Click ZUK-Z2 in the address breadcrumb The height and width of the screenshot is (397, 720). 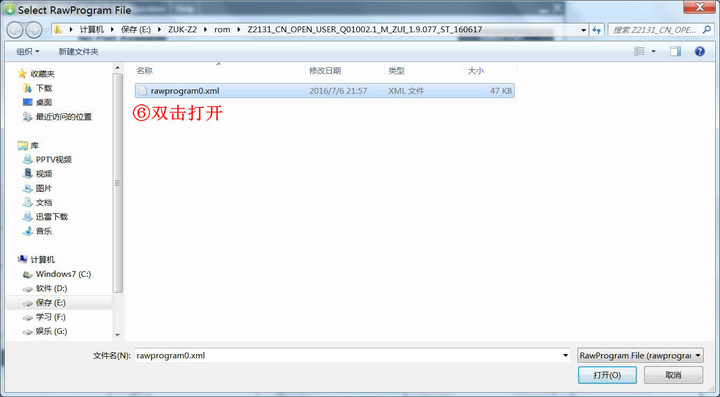[x=182, y=30]
